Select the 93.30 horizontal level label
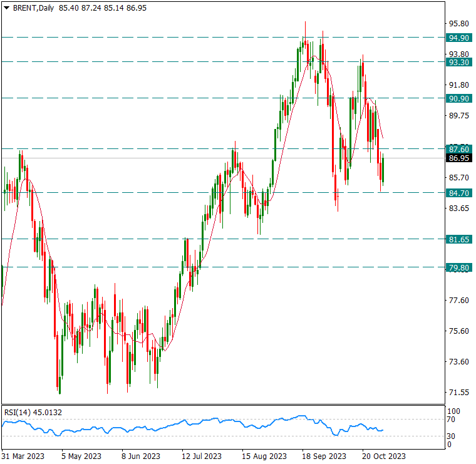The image size is (476, 464). [x=459, y=62]
